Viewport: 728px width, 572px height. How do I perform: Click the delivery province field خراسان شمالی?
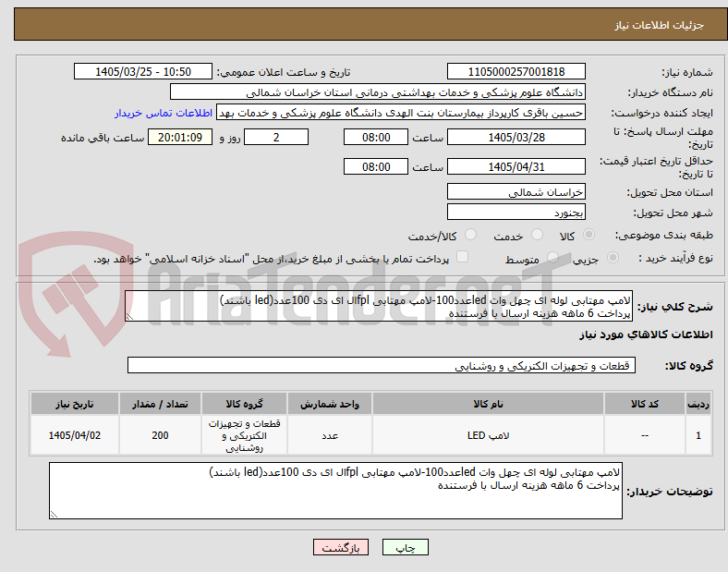[516, 191]
